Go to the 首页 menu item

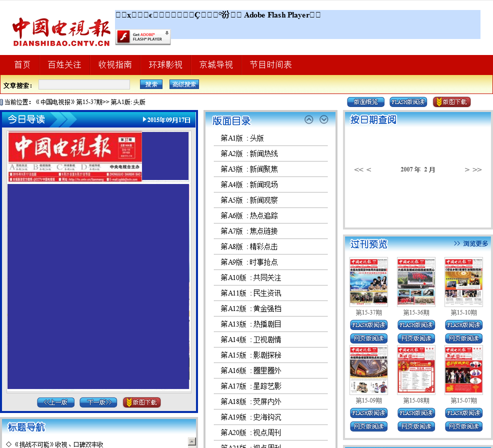coord(22,65)
